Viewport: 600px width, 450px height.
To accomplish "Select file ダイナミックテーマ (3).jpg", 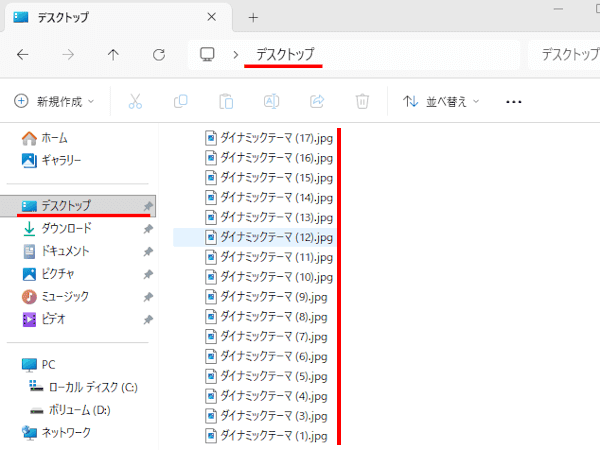I will click(x=266, y=416).
